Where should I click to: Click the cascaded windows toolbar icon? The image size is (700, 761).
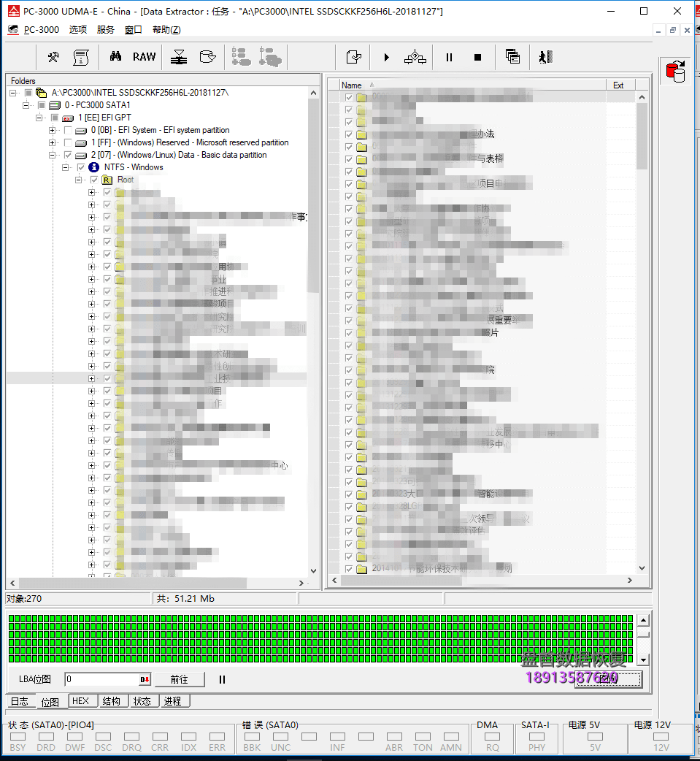512,57
